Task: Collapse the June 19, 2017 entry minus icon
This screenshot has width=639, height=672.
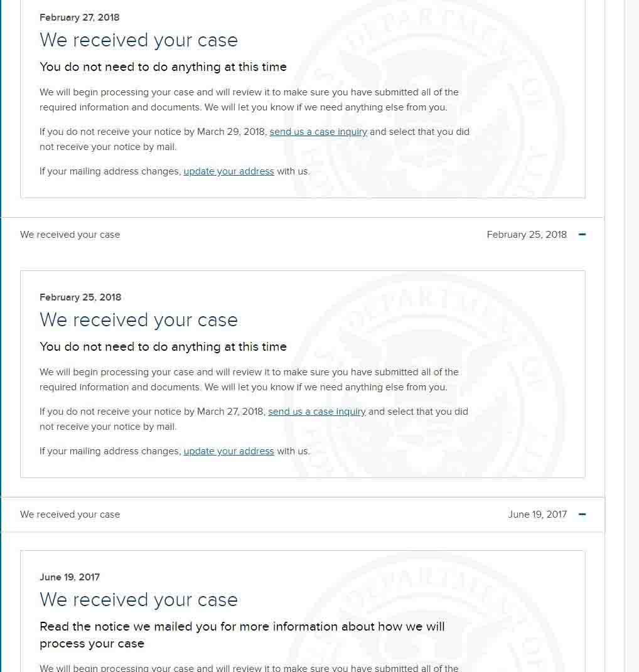Action: click(582, 515)
